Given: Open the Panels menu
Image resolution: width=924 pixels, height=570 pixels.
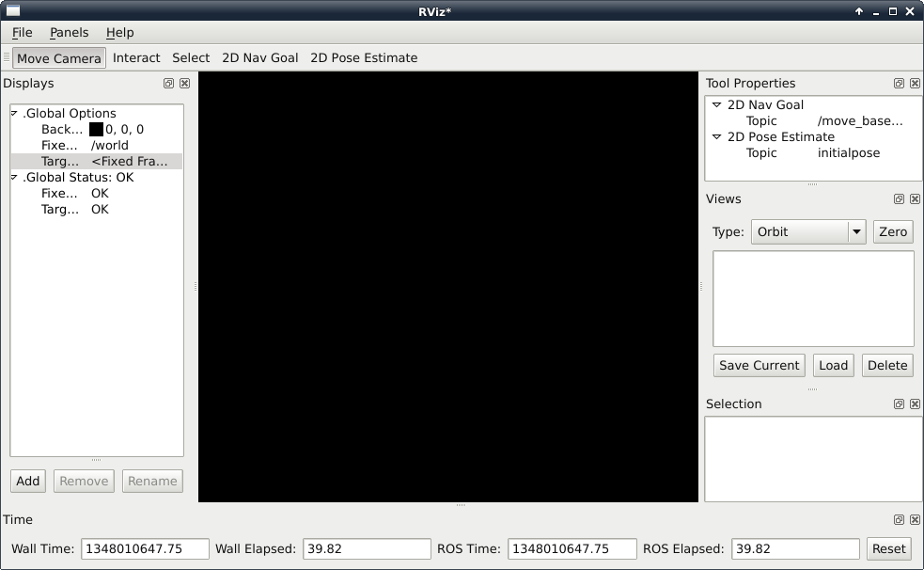Looking at the screenshot, I should [x=69, y=33].
